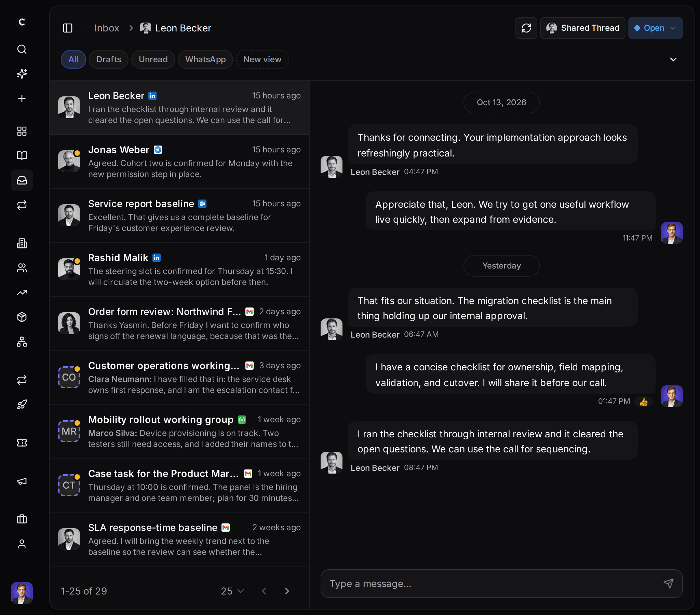Open the SLA response-time baseline thread
This screenshot has height=615, width=700.
[x=179, y=539]
